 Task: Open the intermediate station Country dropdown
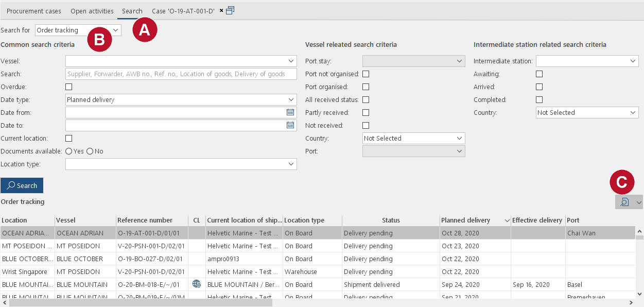coord(587,112)
